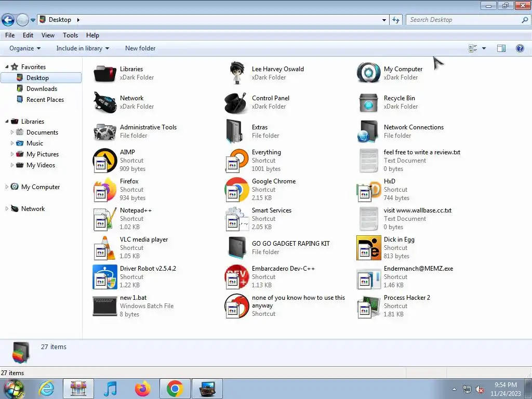Select the Notepad++ shortcut icon
This screenshot has width=532, height=399.
point(105,219)
